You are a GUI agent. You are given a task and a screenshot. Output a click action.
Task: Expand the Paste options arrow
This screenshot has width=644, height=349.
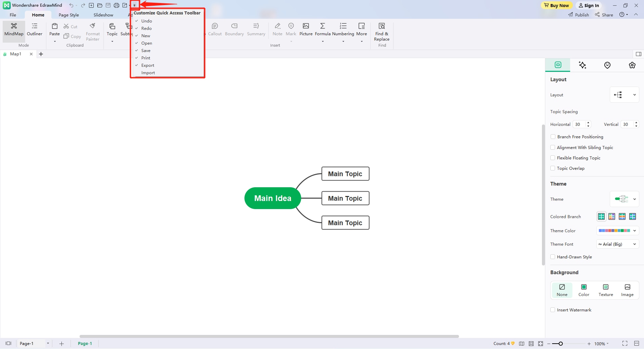tap(55, 41)
